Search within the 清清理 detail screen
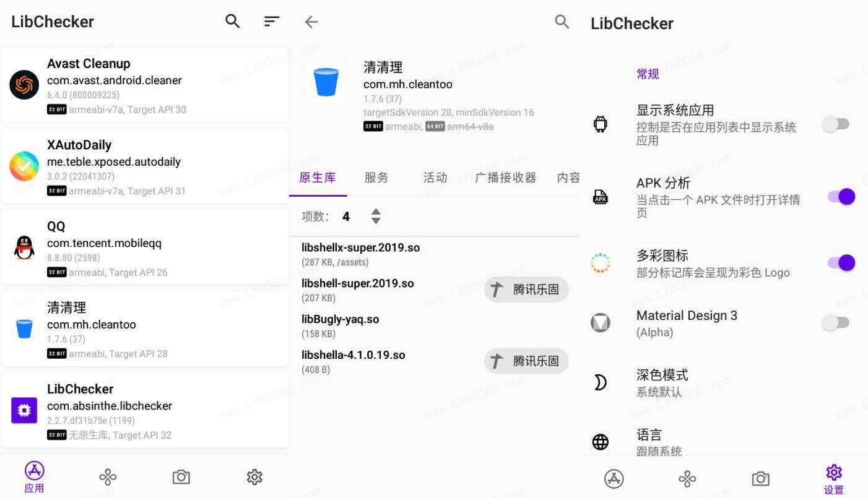The width and height of the screenshot is (868, 498). pos(562,22)
